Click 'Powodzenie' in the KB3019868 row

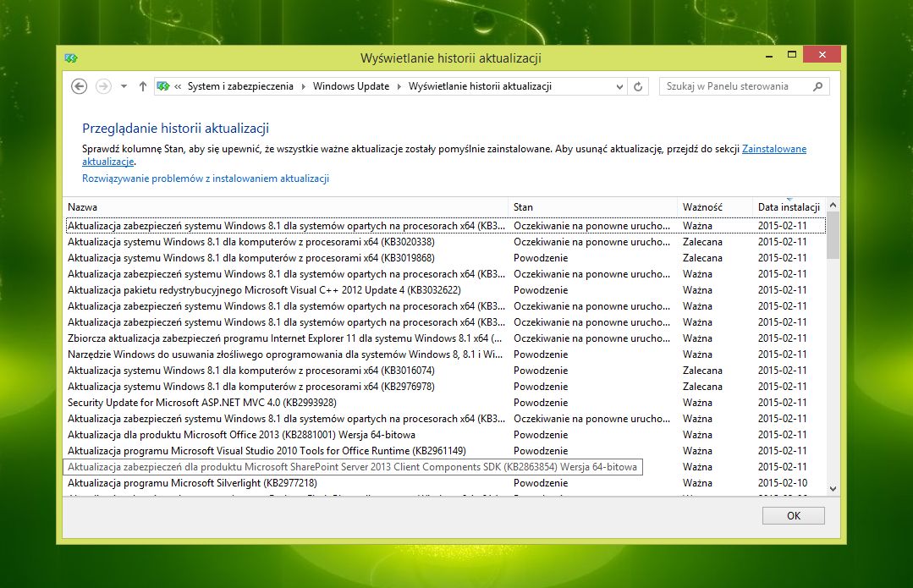point(541,258)
